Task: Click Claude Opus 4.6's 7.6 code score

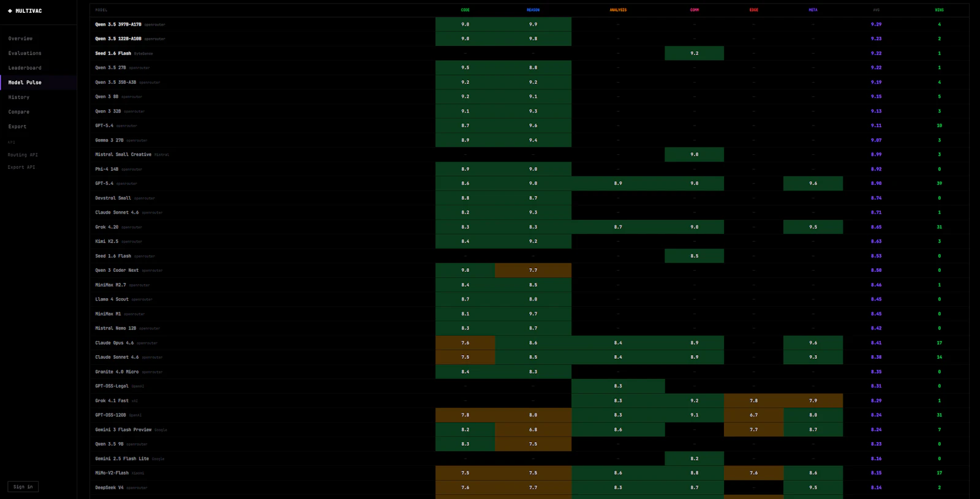Action: pyautogui.click(x=465, y=343)
